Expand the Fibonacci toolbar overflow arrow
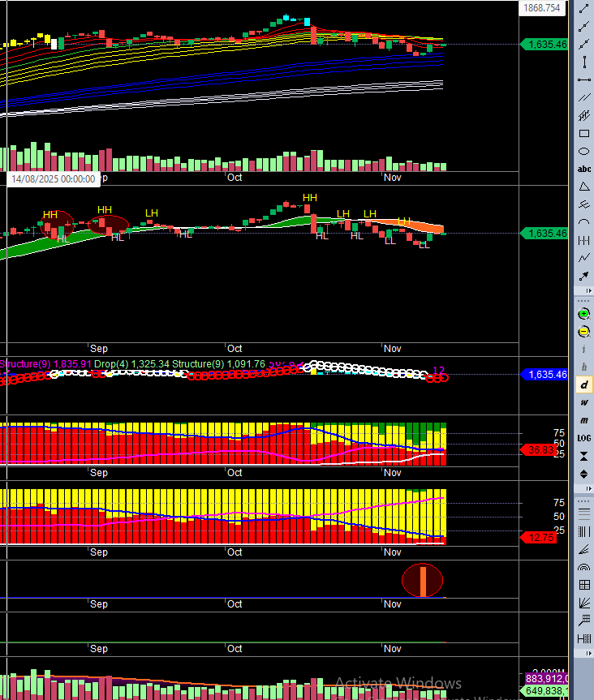 pos(589,653)
